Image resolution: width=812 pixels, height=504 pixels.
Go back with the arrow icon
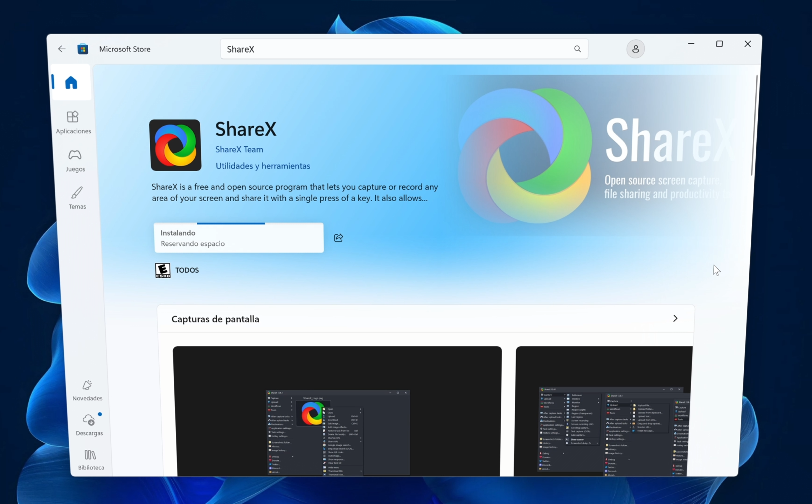62,49
